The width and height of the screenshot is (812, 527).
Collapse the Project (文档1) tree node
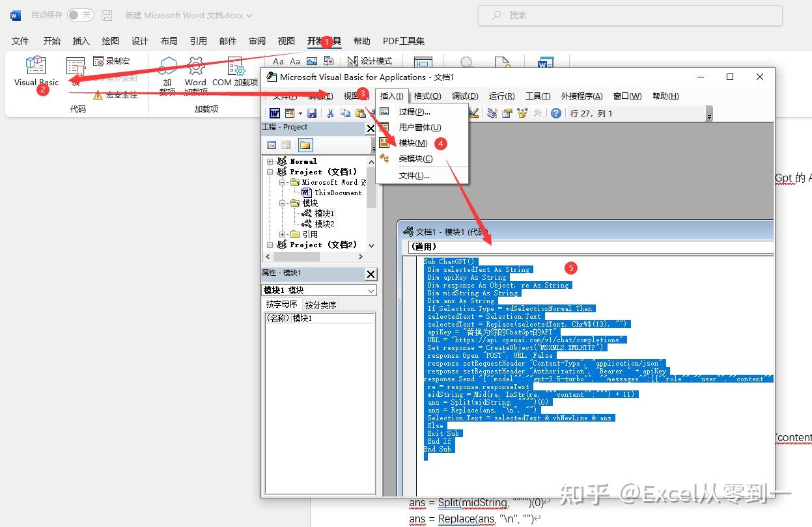click(271, 172)
